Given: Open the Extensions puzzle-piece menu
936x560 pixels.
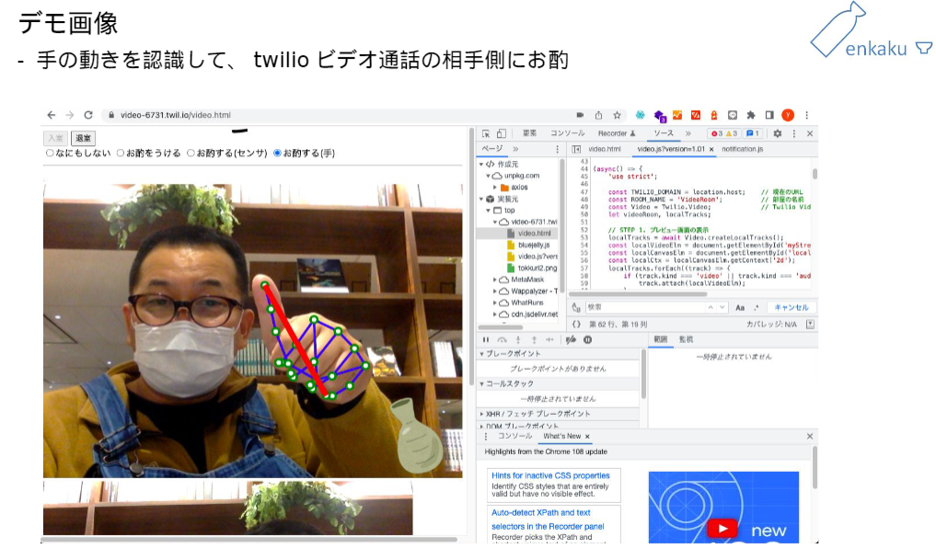Looking at the screenshot, I should (x=751, y=115).
